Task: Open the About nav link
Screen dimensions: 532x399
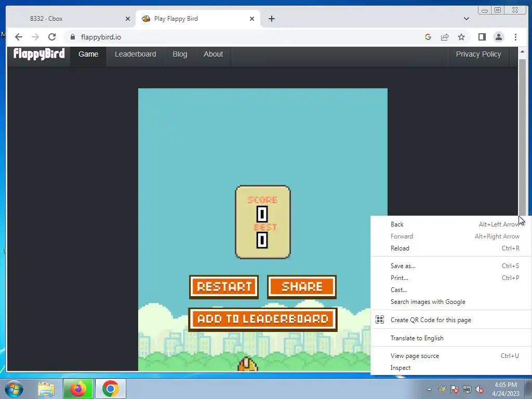Action: coord(214,54)
